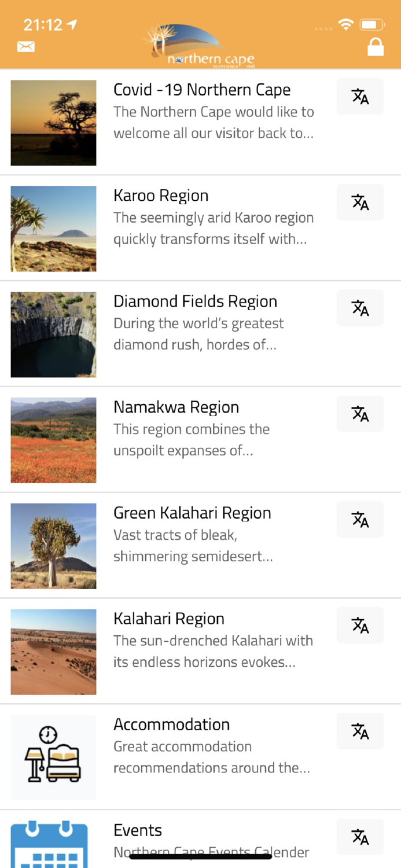Open the Karoo Region page
Screen dimensions: 401x868
[x=161, y=196]
